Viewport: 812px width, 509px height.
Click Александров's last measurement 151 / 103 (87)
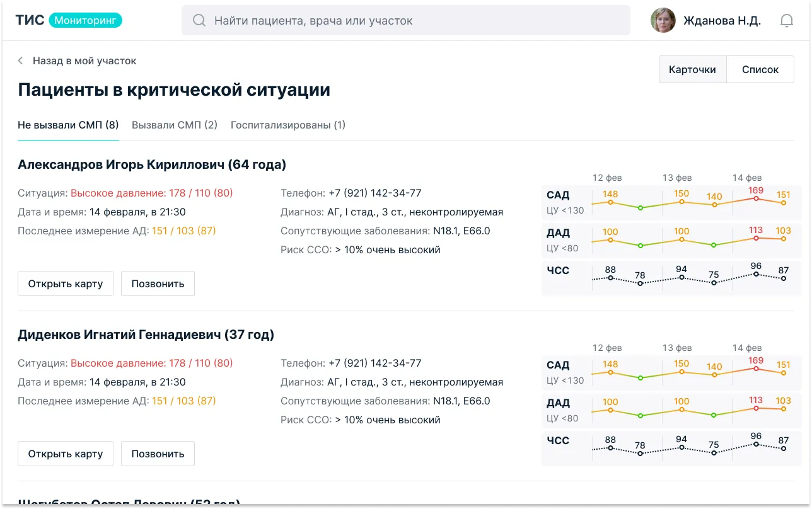(184, 231)
